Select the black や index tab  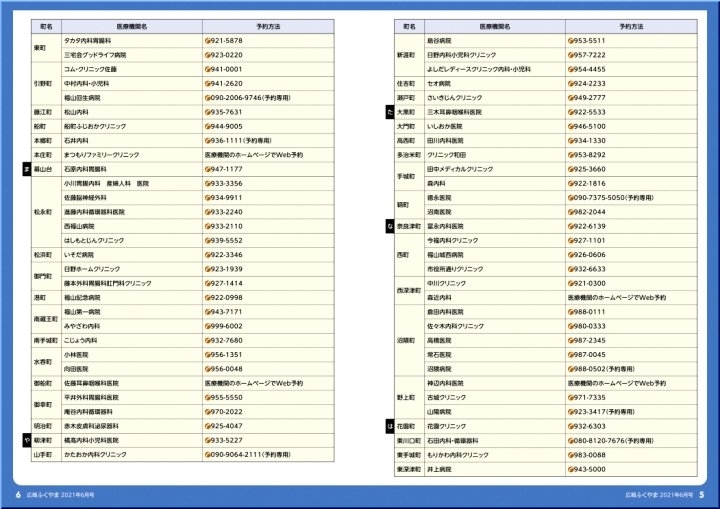[x=26, y=440]
